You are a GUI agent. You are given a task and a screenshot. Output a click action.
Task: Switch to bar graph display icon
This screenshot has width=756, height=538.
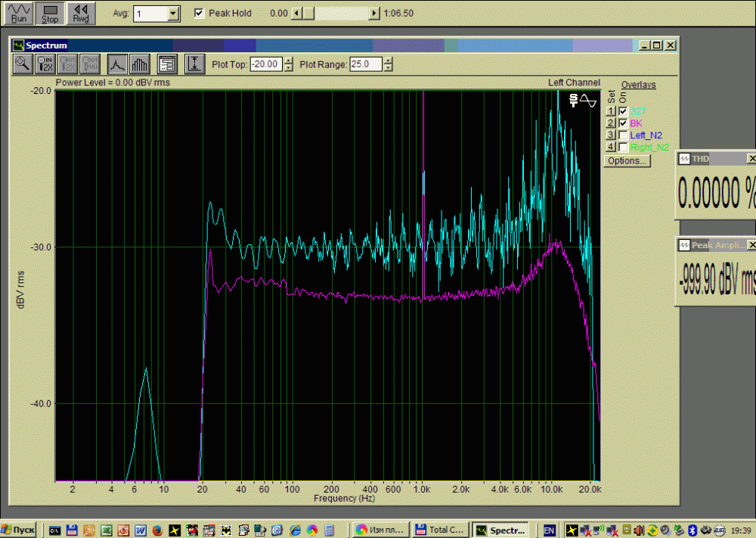(139, 64)
